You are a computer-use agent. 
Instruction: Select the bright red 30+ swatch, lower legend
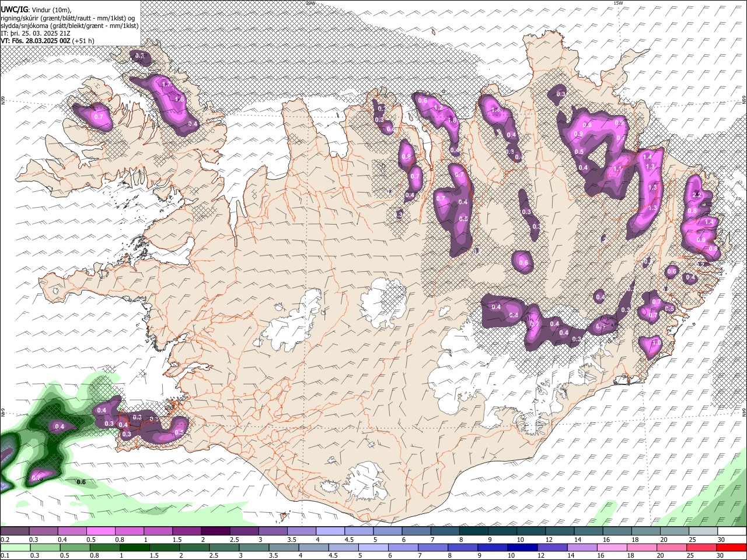(731, 547)
